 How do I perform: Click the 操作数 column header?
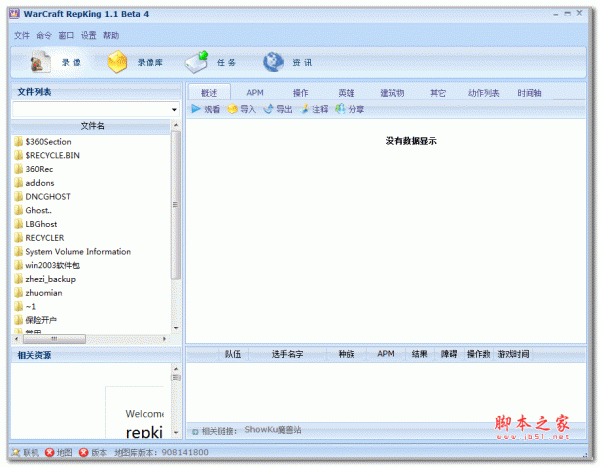point(478,354)
